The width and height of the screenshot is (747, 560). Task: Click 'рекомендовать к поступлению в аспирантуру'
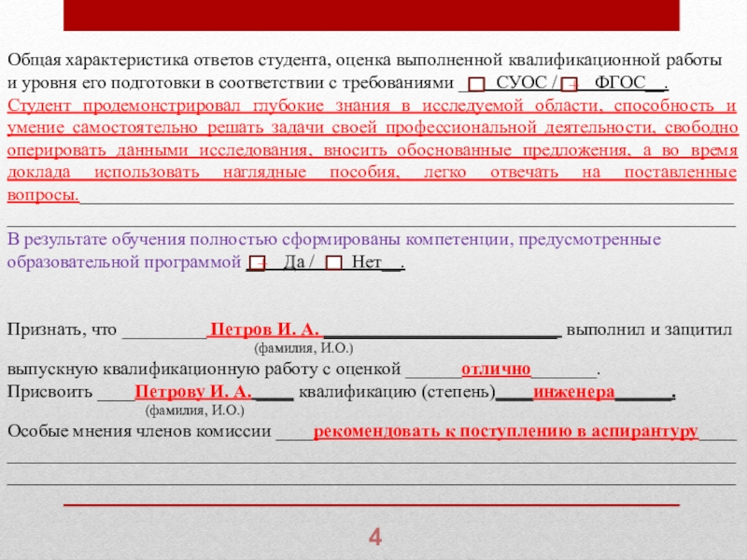505,431
